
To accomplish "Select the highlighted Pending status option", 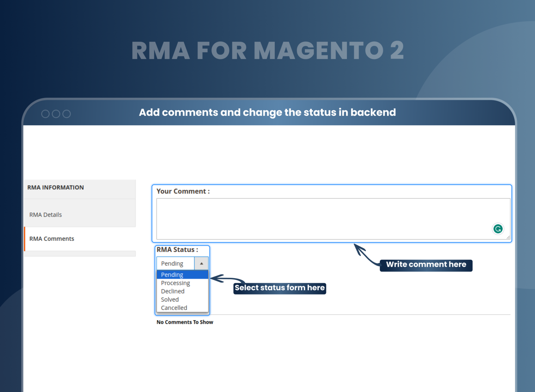I will coord(172,275).
